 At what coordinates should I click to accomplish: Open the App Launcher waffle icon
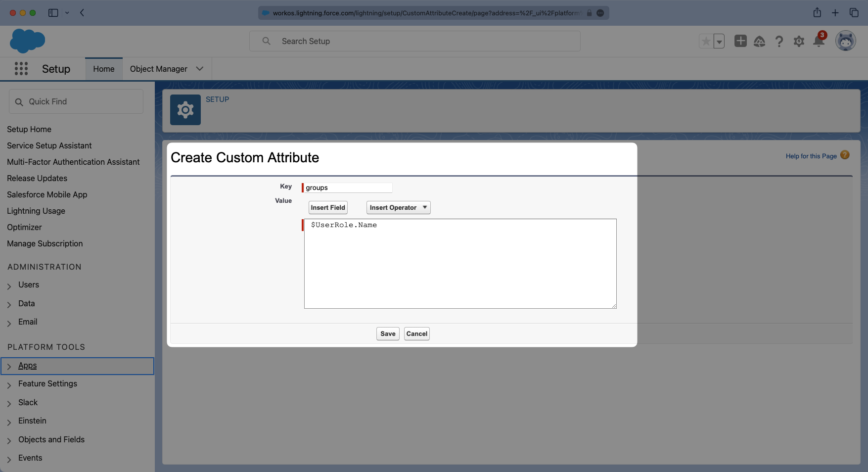[x=21, y=68]
